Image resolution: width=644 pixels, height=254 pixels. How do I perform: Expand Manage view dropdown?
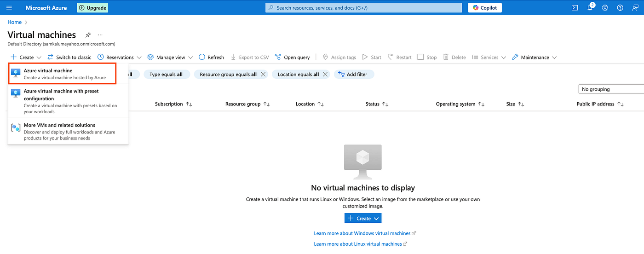(x=170, y=58)
